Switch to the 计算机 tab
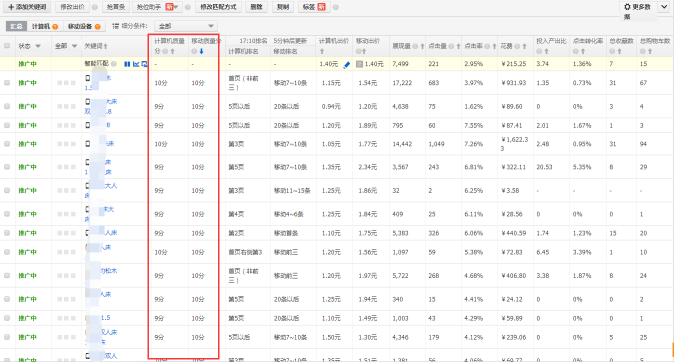 coord(45,26)
